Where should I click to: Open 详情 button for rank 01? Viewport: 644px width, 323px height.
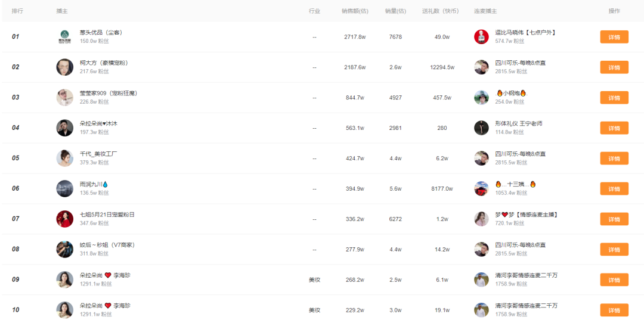click(614, 37)
